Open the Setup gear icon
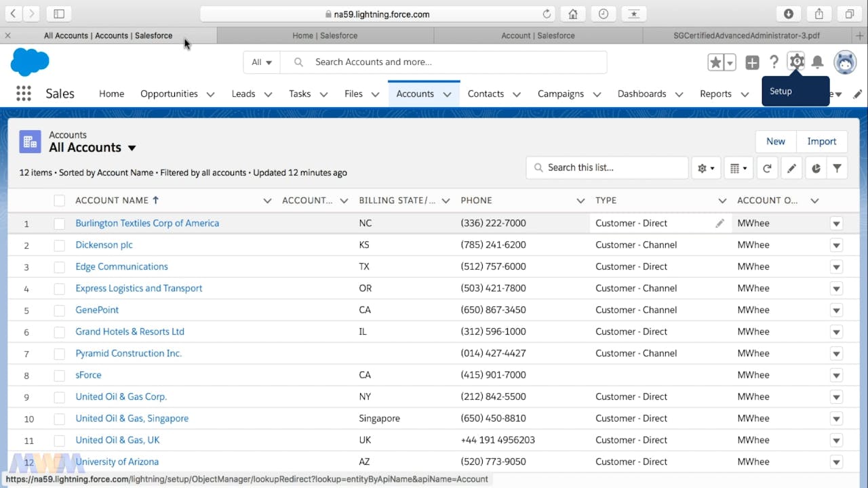 point(796,62)
